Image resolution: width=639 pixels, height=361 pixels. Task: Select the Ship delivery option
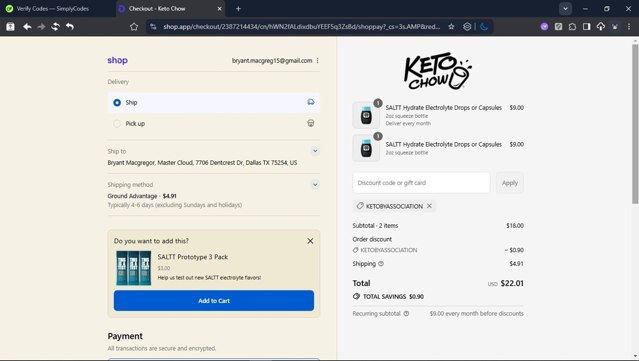point(214,103)
